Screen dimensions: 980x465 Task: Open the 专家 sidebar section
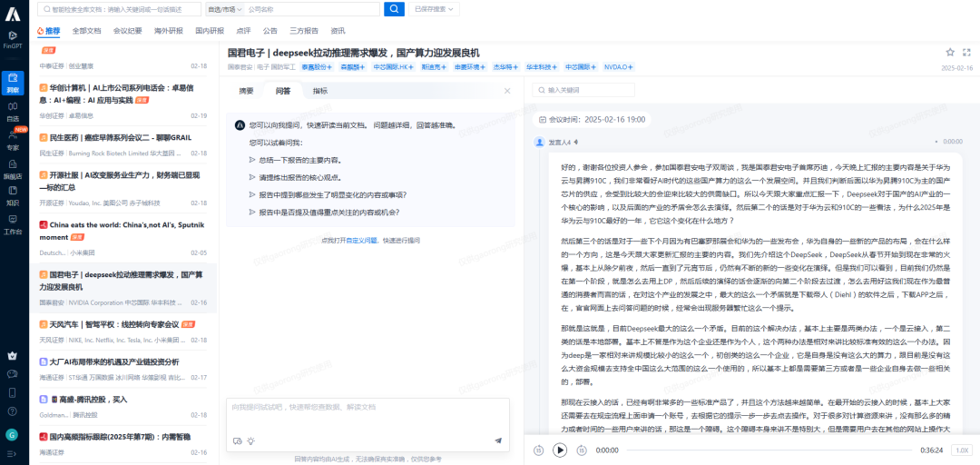click(13, 140)
